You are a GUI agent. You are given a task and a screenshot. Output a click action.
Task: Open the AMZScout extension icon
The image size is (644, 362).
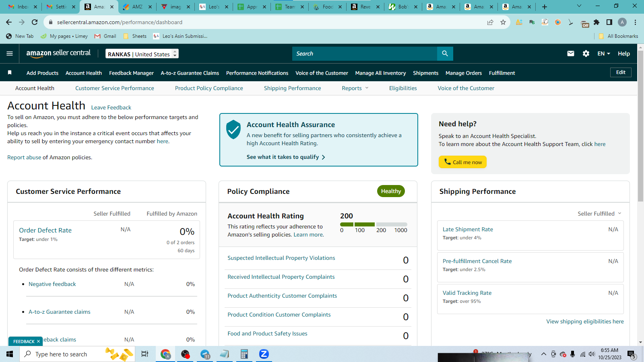(x=519, y=22)
